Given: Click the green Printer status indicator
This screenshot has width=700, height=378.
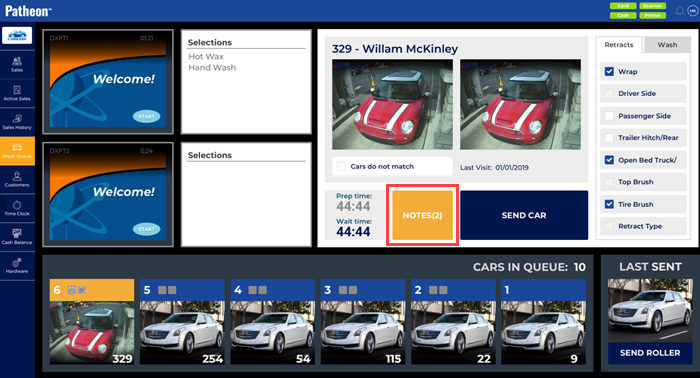Looking at the screenshot, I should point(652,15).
